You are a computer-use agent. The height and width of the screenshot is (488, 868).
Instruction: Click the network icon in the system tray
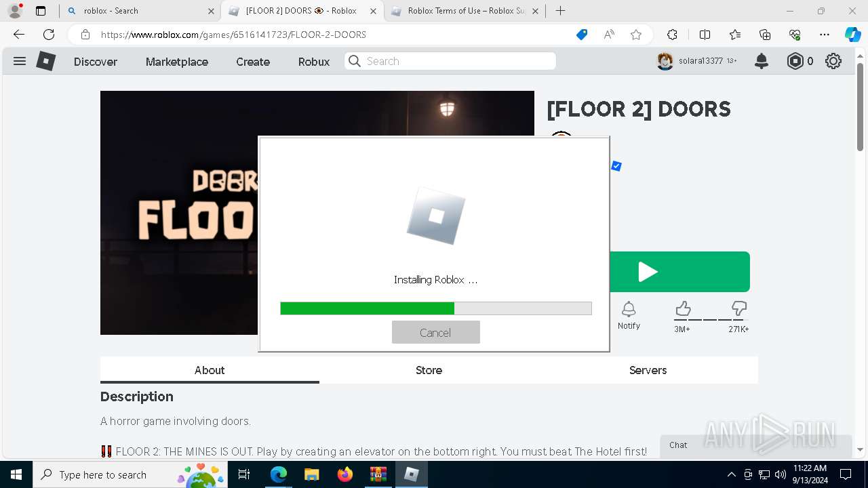[x=764, y=474]
